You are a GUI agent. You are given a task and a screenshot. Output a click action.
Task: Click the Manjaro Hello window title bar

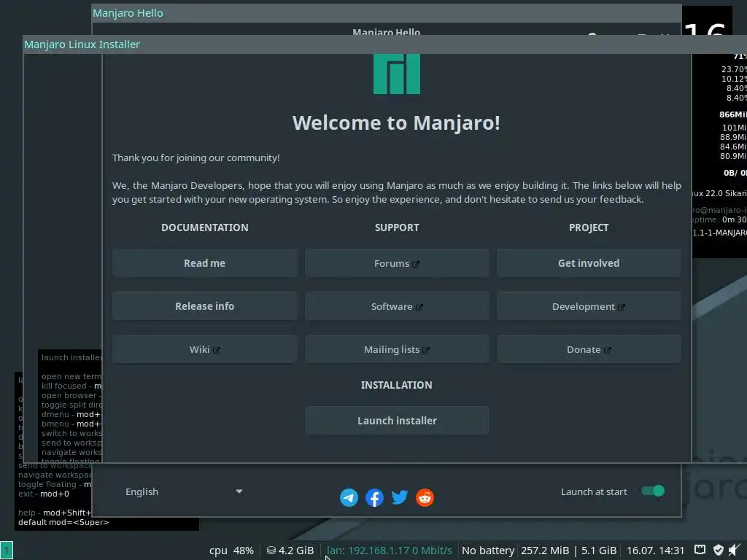click(387, 13)
